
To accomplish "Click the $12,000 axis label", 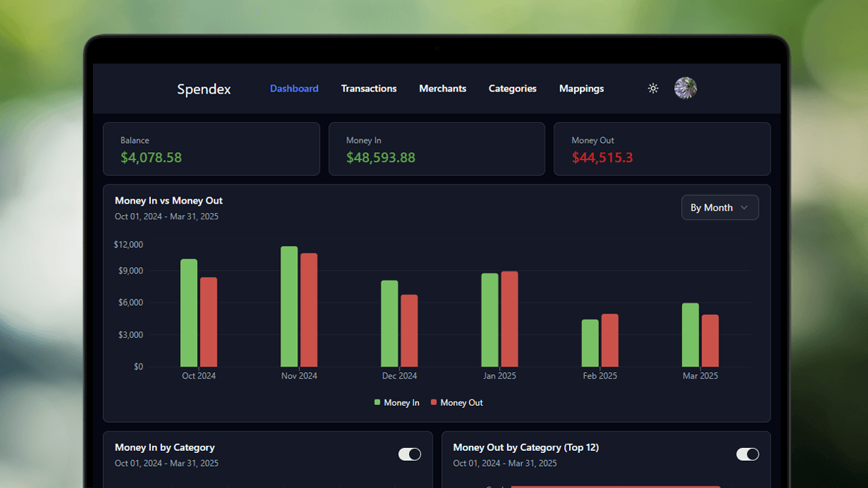I will coord(128,244).
